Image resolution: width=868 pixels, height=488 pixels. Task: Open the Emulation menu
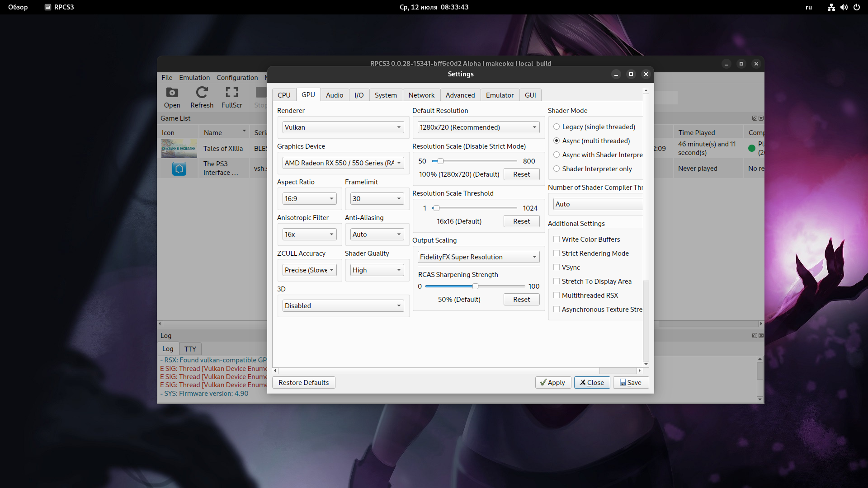pyautogui.click(x=194, y=78)
